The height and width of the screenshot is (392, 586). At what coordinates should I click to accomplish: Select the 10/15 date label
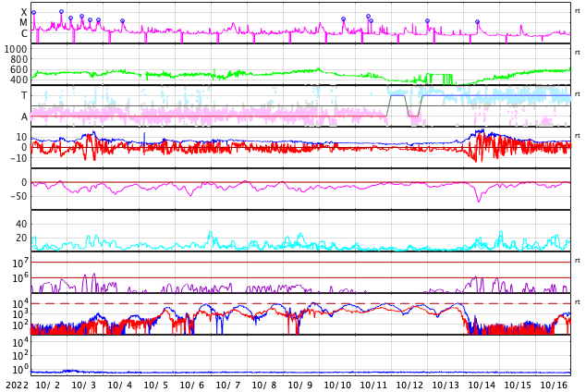(x=518, y=386)
